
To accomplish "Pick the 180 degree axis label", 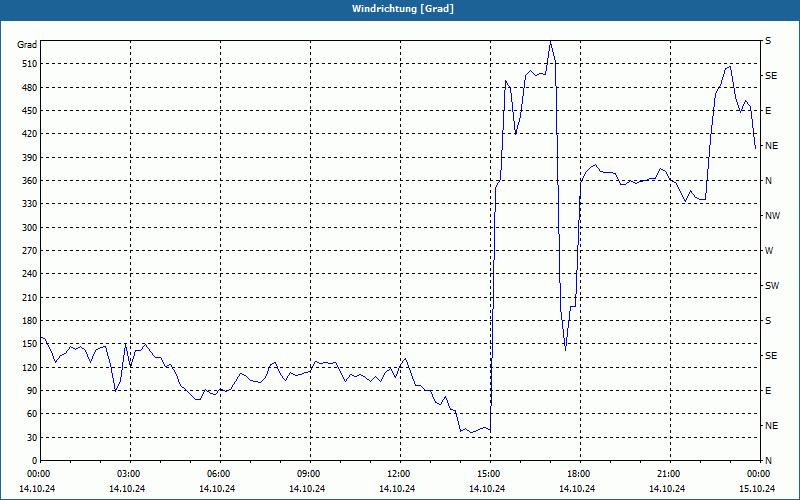I will [x=30, y=321].
